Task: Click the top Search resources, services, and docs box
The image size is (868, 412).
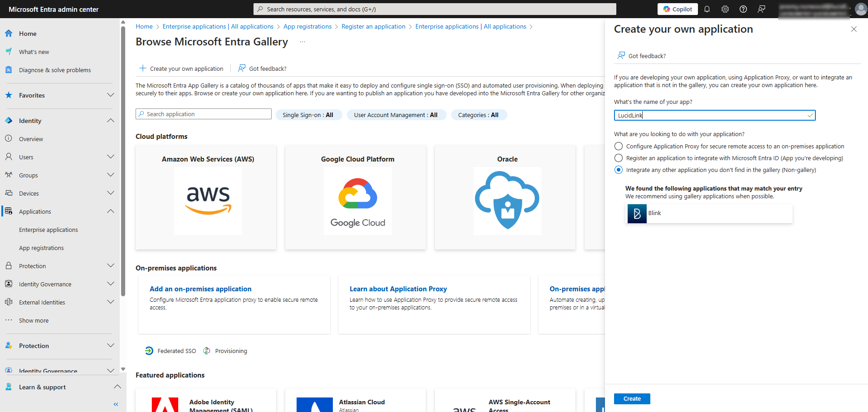Action: tap(434, 9)
